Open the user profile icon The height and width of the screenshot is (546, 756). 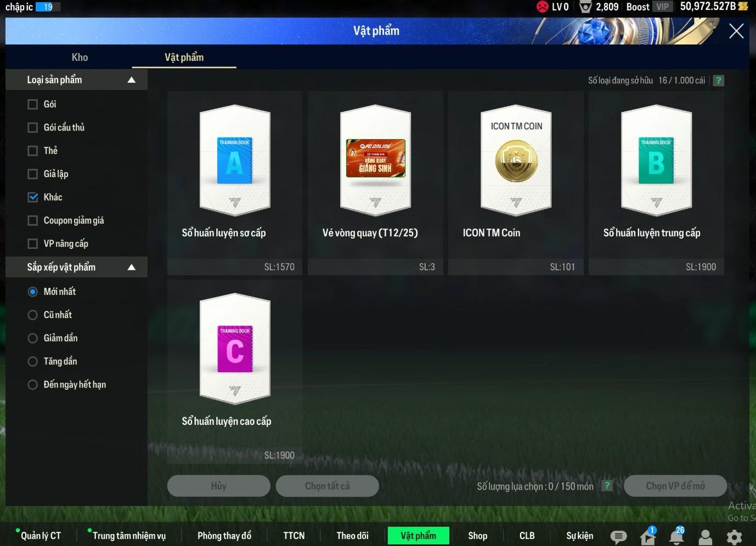click(x=706, y=537)
